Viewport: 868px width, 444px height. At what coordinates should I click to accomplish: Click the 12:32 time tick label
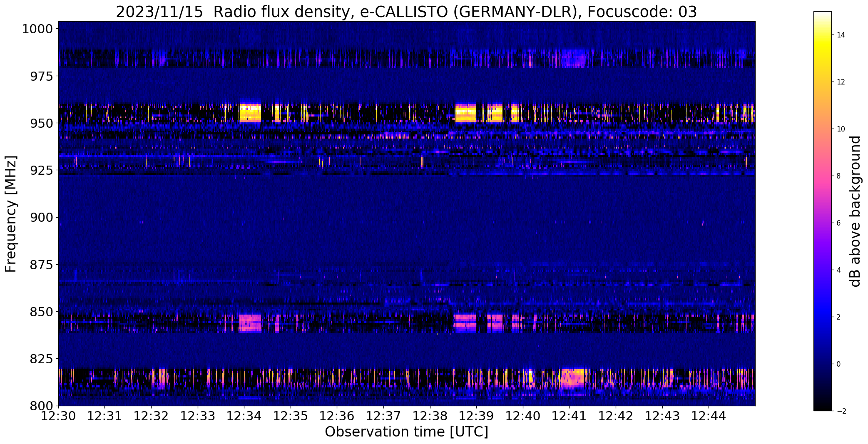pyautogui.click(x=151, y=416)
